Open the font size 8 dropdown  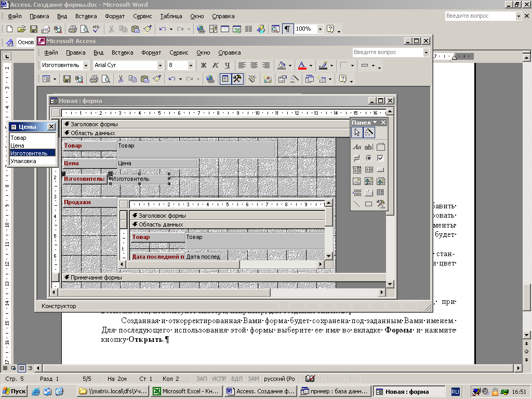click(x=191, y=65)
